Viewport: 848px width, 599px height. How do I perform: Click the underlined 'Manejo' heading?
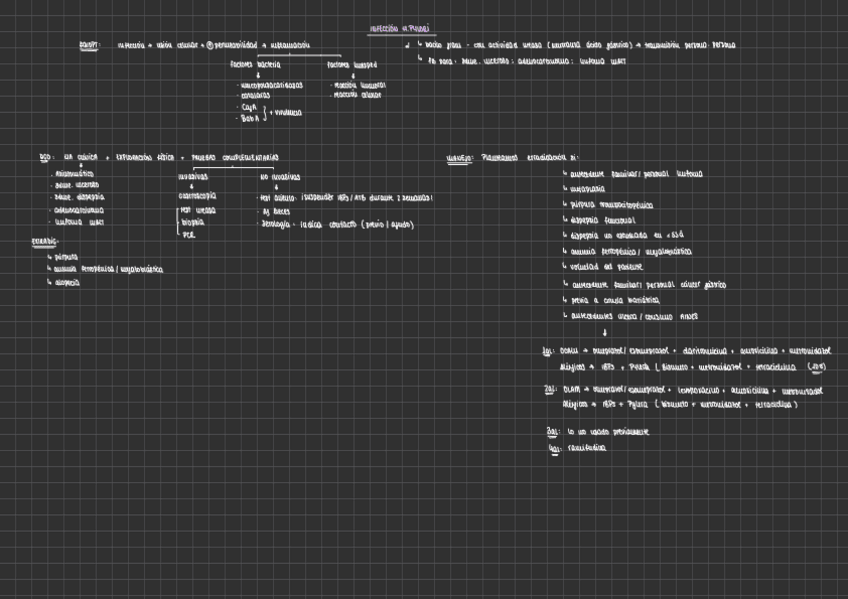point(459,158)
